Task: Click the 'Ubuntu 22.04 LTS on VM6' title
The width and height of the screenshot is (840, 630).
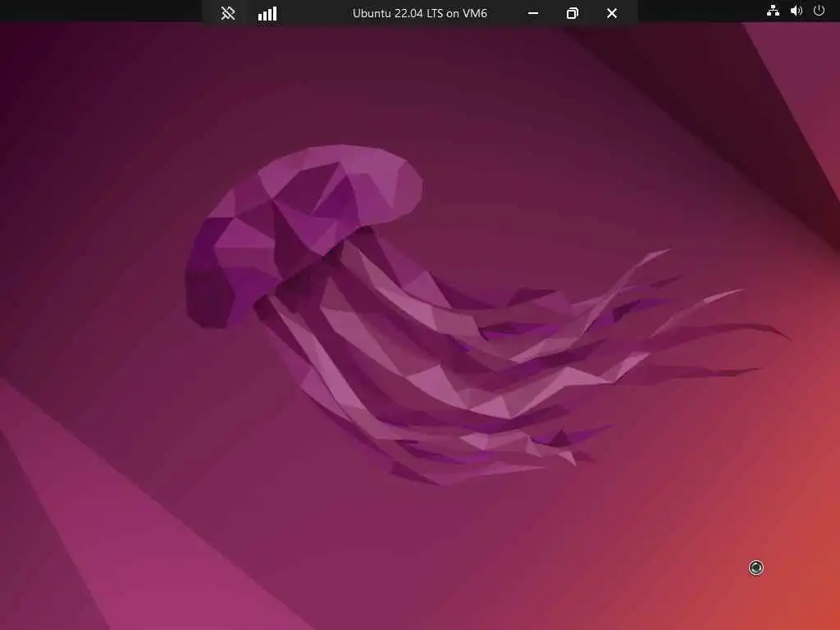Action: 420,13
